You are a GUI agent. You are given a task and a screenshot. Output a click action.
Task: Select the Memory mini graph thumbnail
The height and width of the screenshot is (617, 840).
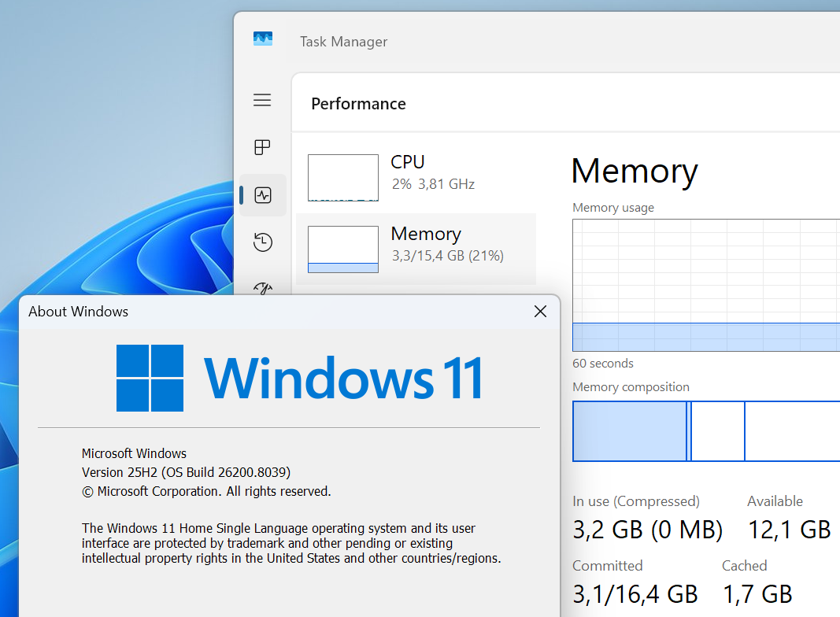pyautogui.click(x=342, y=249)
